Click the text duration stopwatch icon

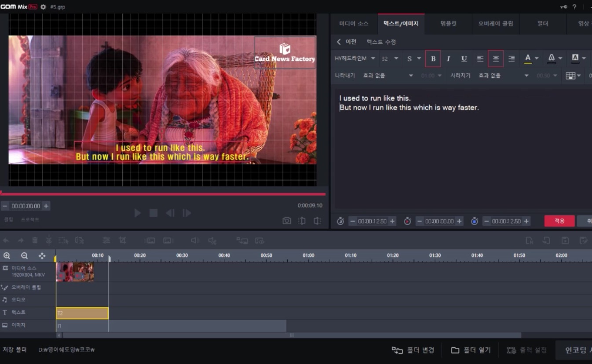(340, 221)
